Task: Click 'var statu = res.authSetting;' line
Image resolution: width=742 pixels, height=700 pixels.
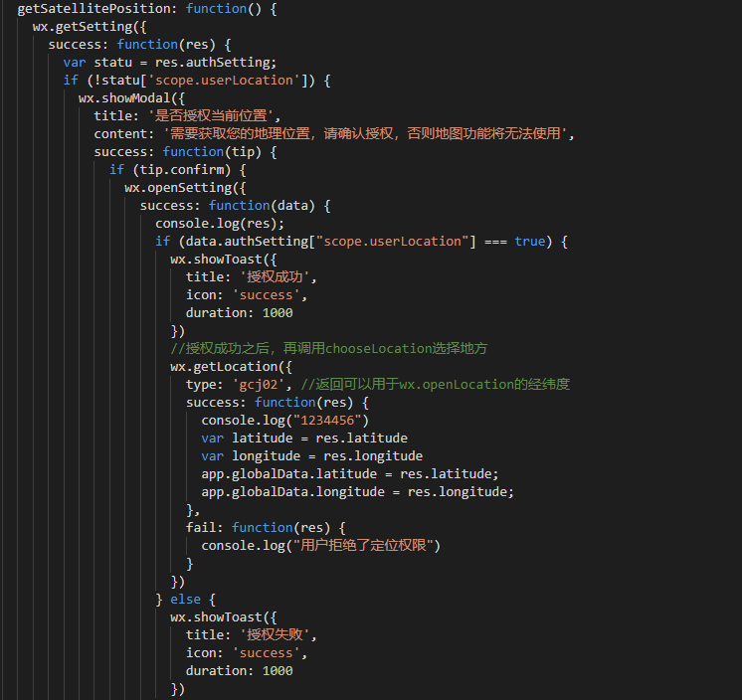Action: [170, 63]
